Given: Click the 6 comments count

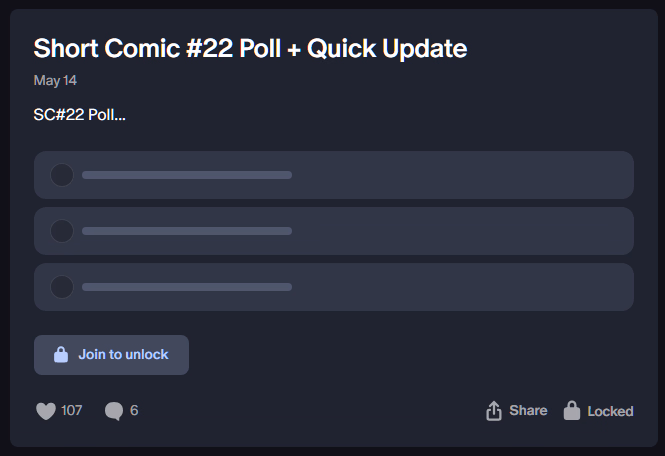Looking at the screenshot, I should [134, 410].
